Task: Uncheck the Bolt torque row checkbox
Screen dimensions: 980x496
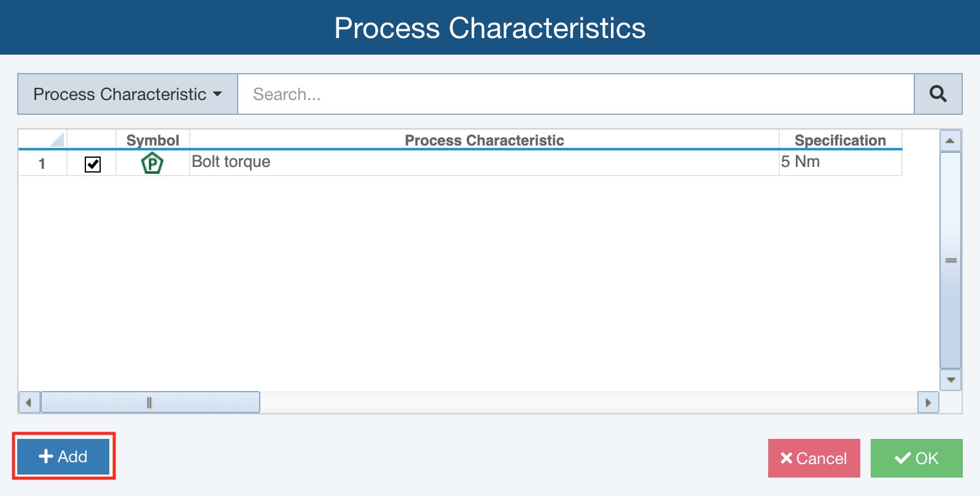Action: click(93, 164)
